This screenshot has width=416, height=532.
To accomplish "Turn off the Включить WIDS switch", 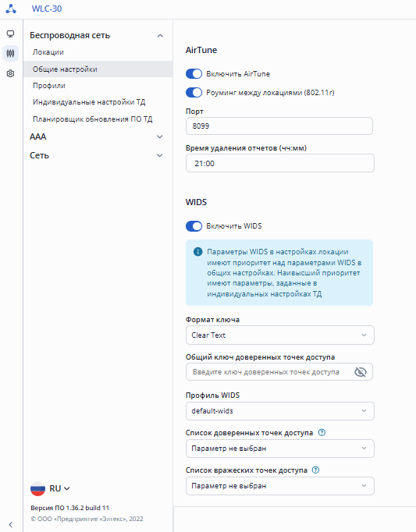I will coord(194,226).
